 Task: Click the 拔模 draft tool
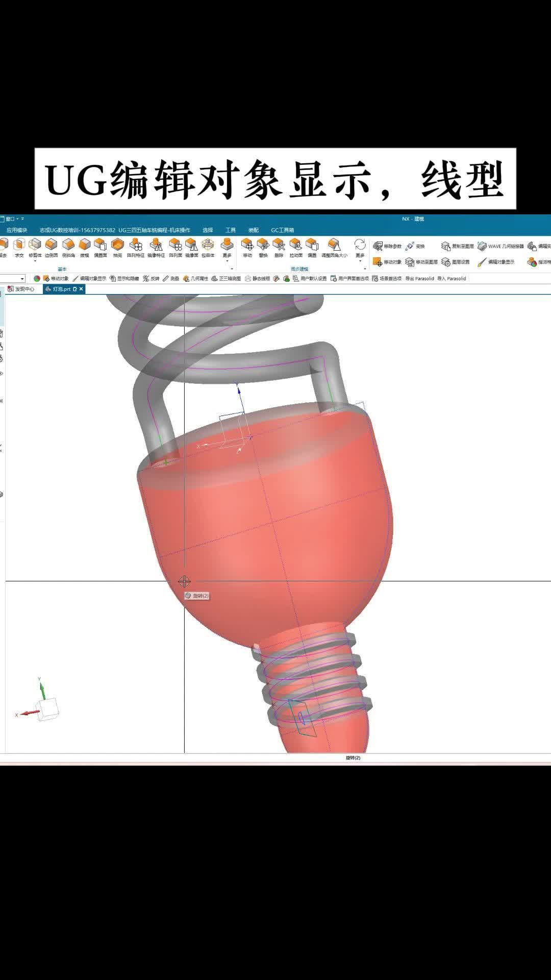tap(85, 248)
